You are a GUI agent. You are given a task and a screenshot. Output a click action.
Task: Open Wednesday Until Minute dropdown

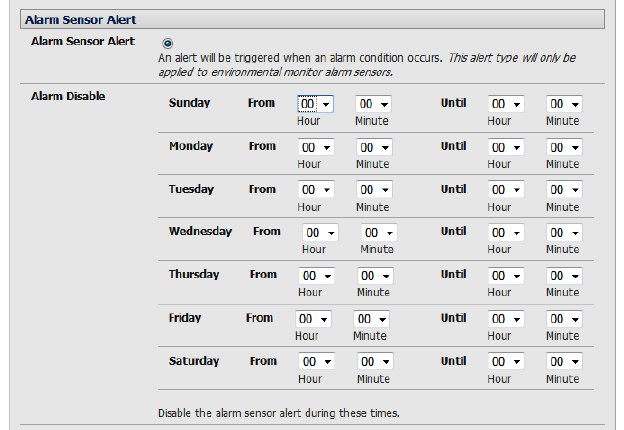[x=564, y=232]
